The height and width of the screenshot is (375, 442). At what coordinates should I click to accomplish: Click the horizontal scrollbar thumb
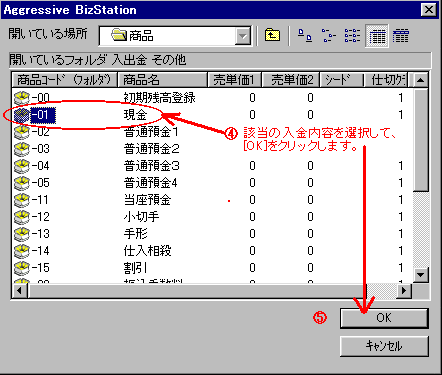click(x=197, y=291)
